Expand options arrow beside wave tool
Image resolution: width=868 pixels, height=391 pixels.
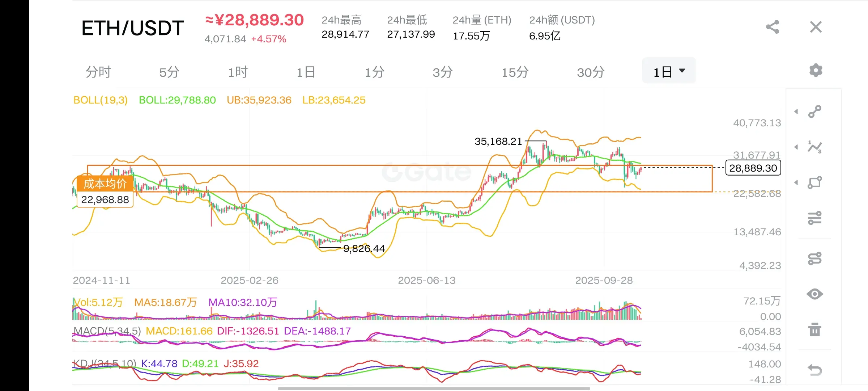(796, 147)
